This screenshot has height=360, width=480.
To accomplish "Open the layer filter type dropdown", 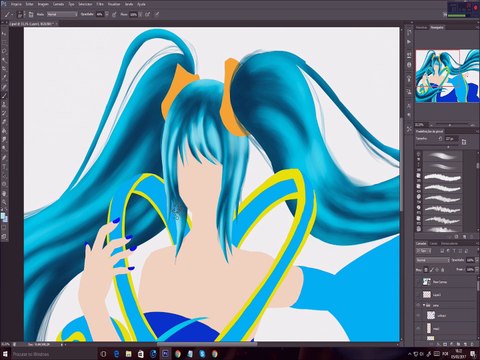I will coord(423,251).
